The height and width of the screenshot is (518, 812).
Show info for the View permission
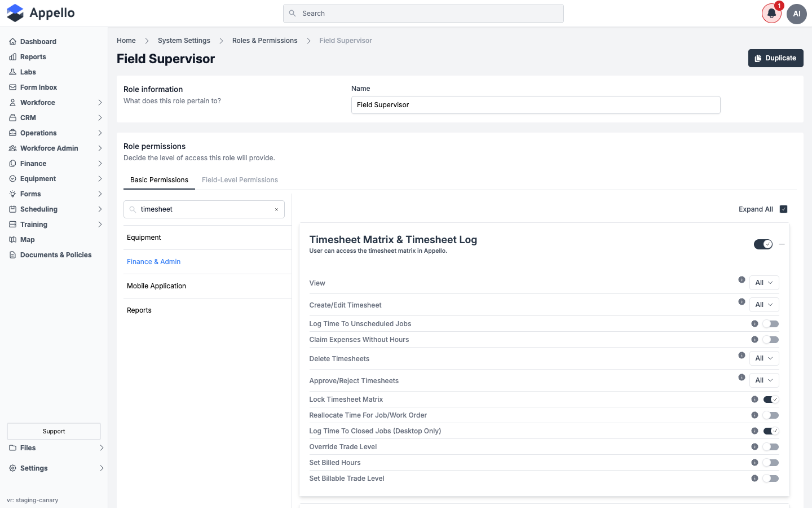point(742,280)
